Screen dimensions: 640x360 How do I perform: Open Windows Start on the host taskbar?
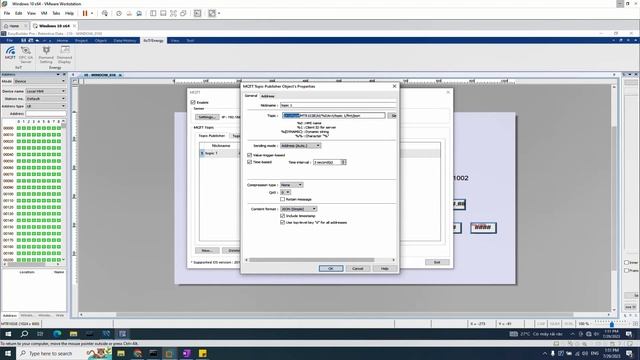tap(8, 353)
